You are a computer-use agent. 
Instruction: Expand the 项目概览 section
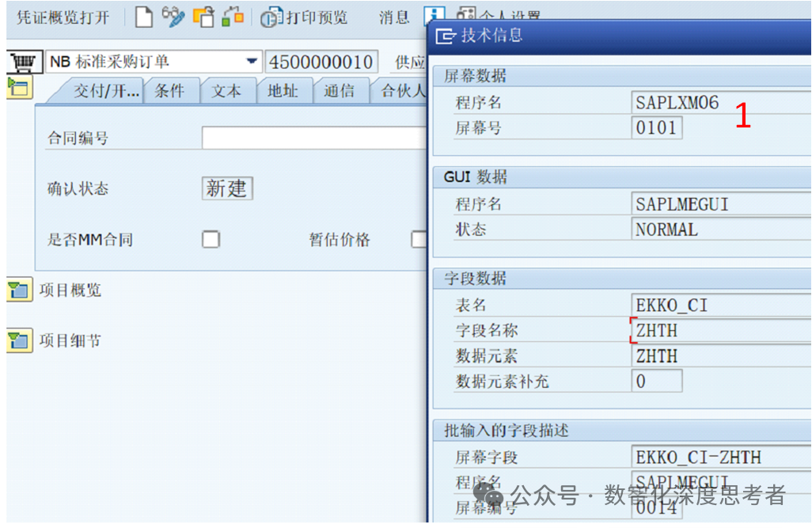click(x=19, y=291)
